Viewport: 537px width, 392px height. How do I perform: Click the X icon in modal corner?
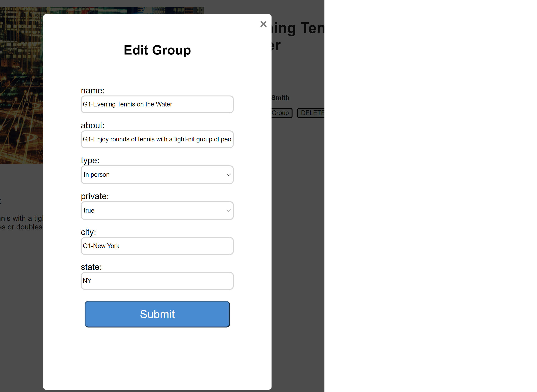pyautogui.click(x=264, y=24)
